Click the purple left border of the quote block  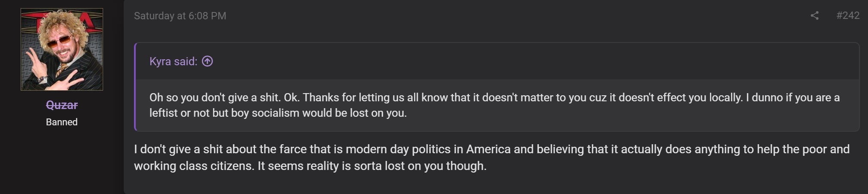135,87
